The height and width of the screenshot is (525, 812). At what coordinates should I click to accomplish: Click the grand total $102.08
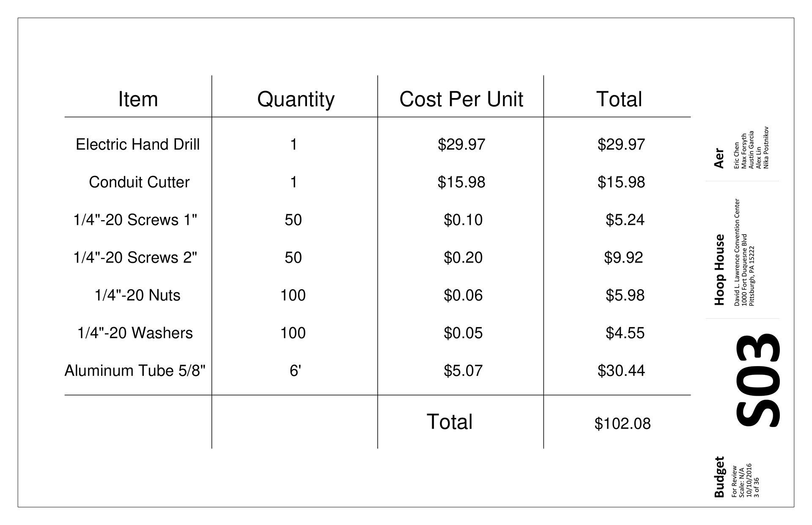click(623, 424)
